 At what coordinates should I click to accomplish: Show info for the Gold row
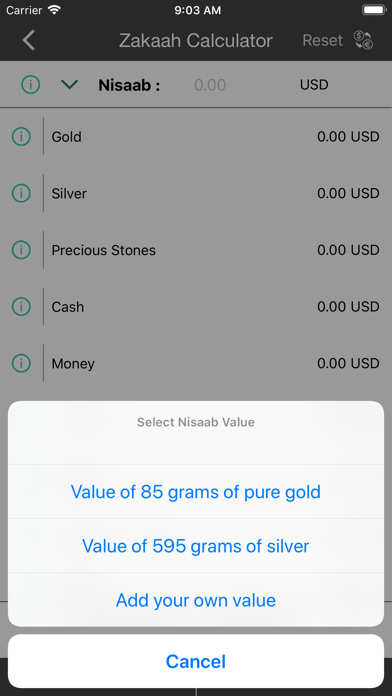(x=21, y=137)
